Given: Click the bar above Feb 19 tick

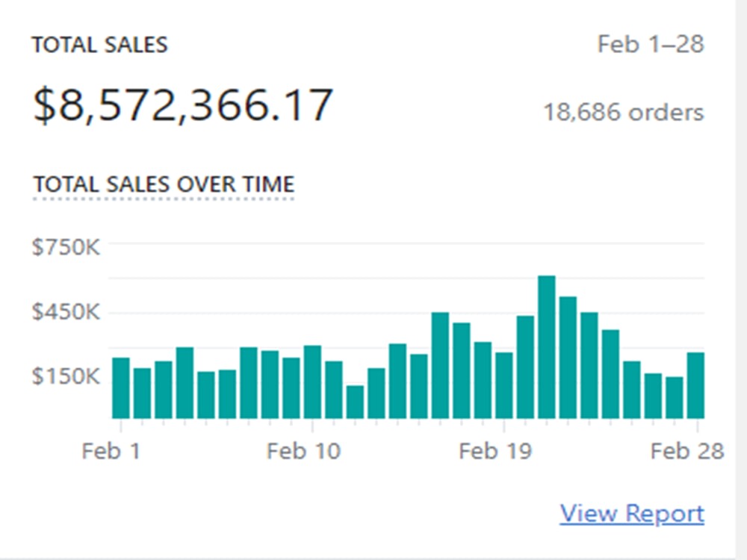Looking at the screenshot, I should (x=504, y=386).
